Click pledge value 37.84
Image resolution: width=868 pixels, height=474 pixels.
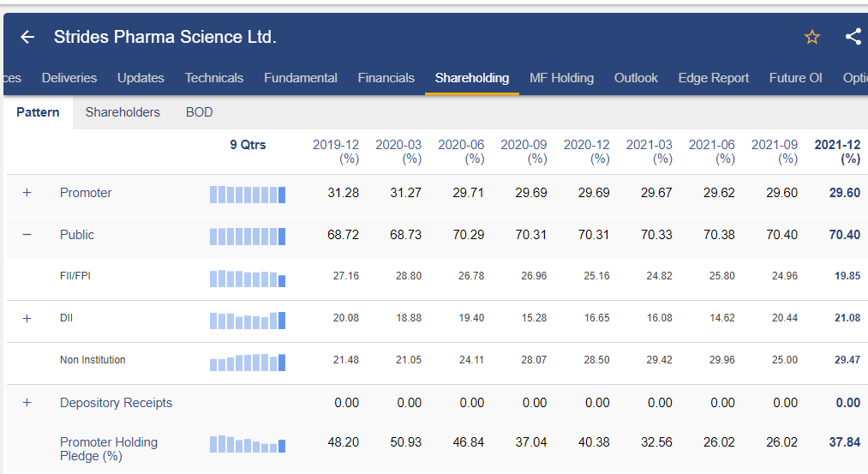click(845, 442)
